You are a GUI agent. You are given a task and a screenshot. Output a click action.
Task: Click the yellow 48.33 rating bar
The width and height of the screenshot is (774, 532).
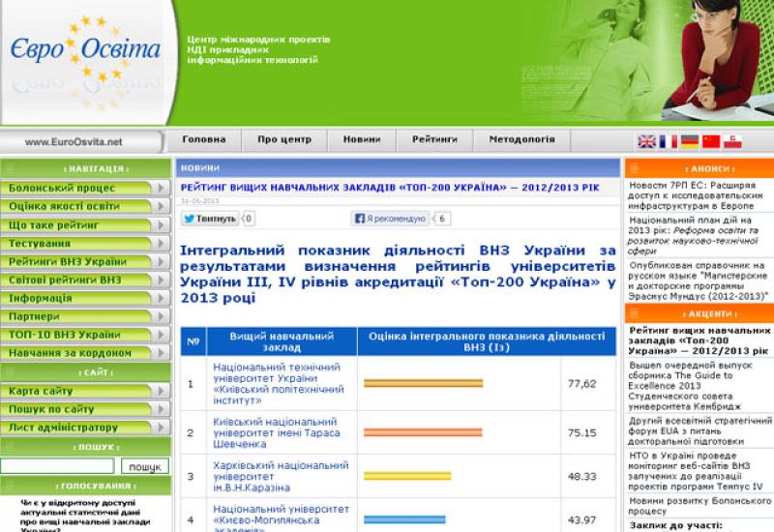click(x=407, y=476)
